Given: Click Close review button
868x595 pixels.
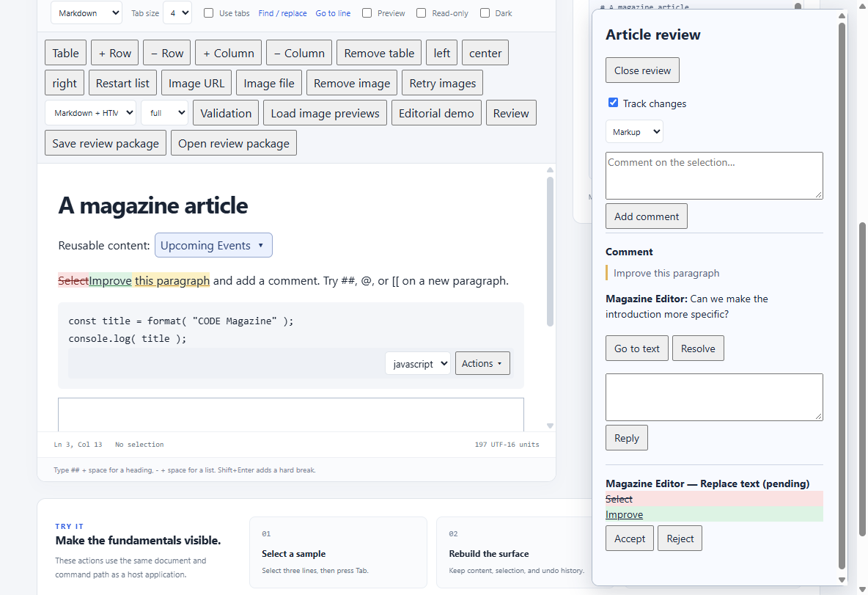Looking at the screenshot, I should point(642,70).
